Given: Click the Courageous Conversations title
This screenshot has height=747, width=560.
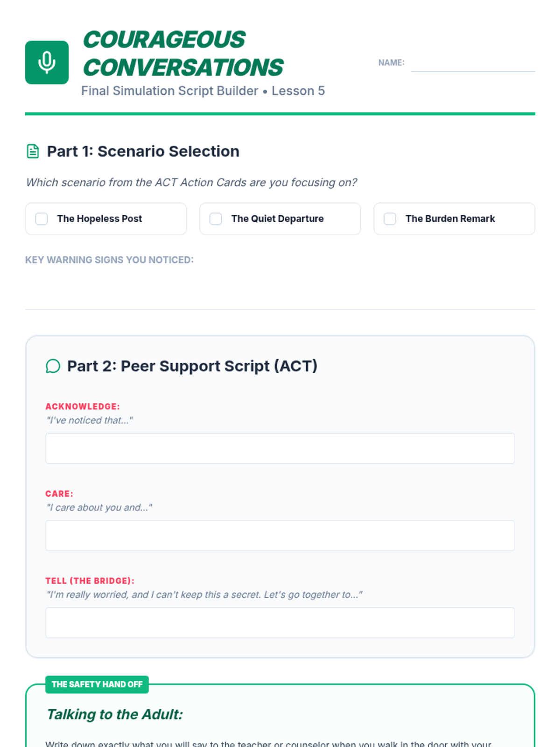Looking at the screenshot, I should tap(183, 53).
